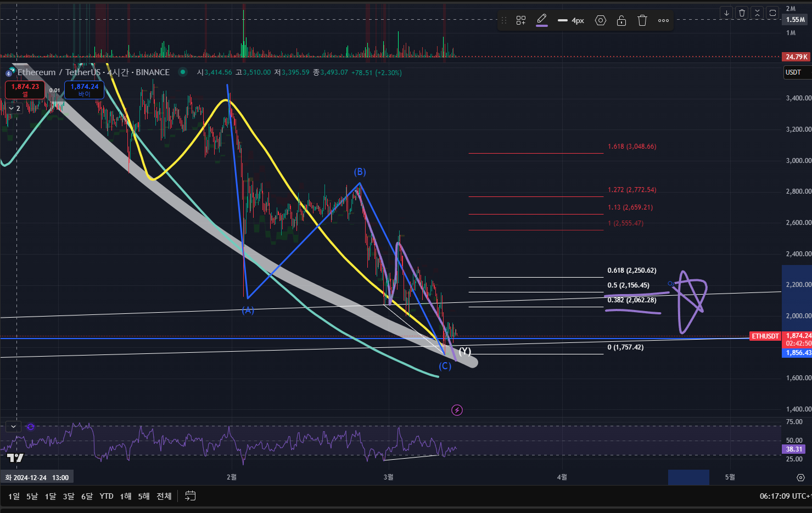812x513 pixels.
Task: Grab the floating toolbar drag handle
Action: pyautogui.click(x=504, y=20)
